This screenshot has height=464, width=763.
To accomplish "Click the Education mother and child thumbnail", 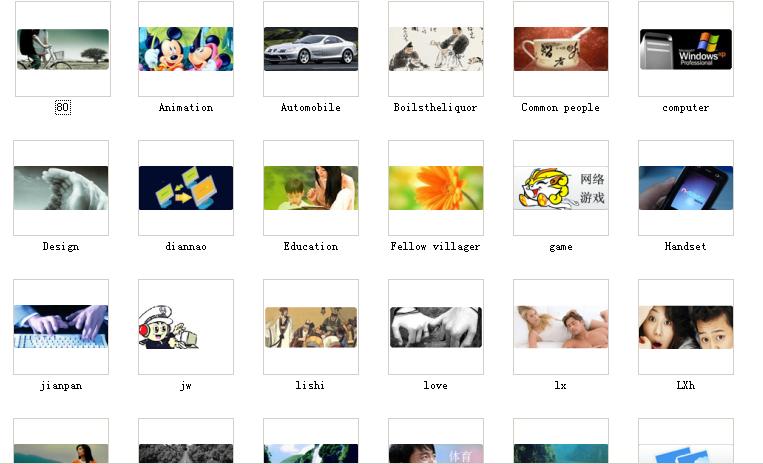I will pyautogui.click(x=311, y=188).
